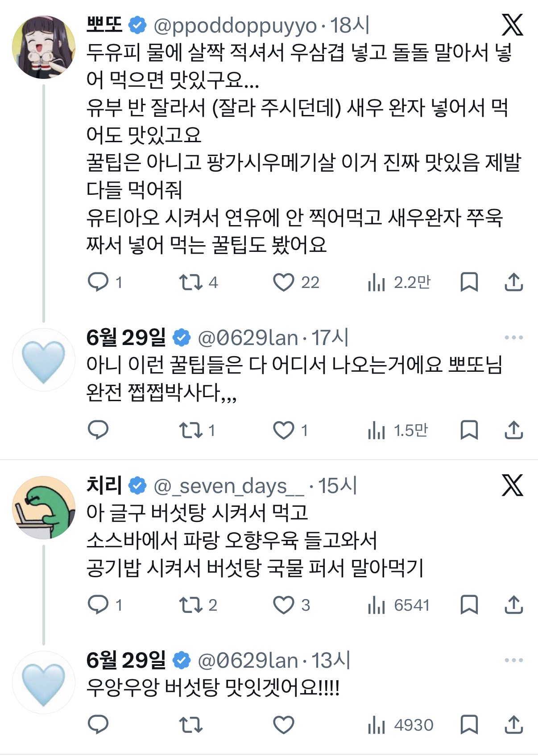Open more options on the 17시 reply

(x=513, y=337)
